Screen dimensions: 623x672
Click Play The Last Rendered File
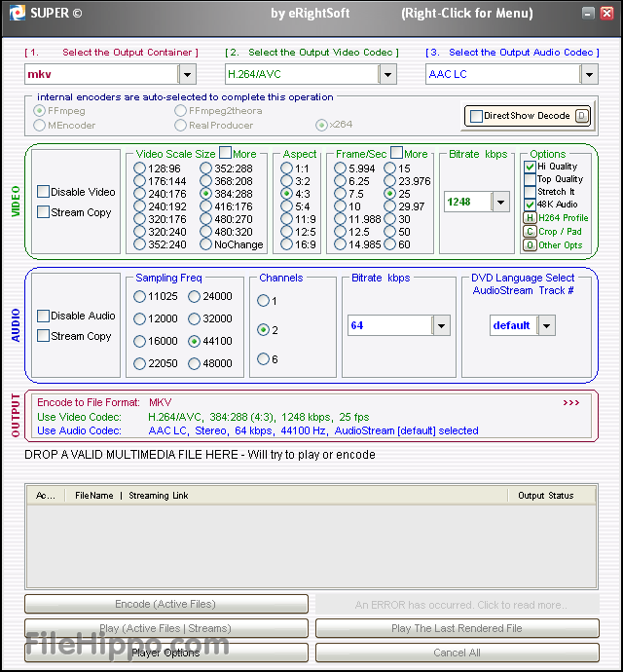click(x=457, y=629)
